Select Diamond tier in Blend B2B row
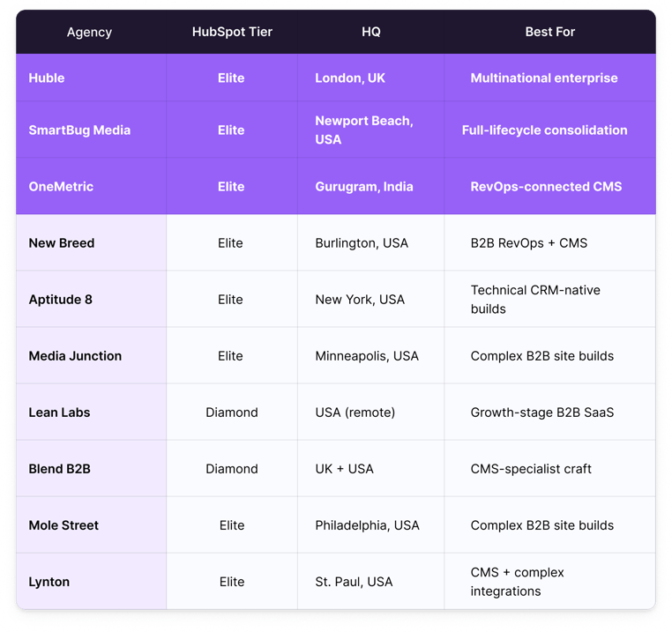 231,469
